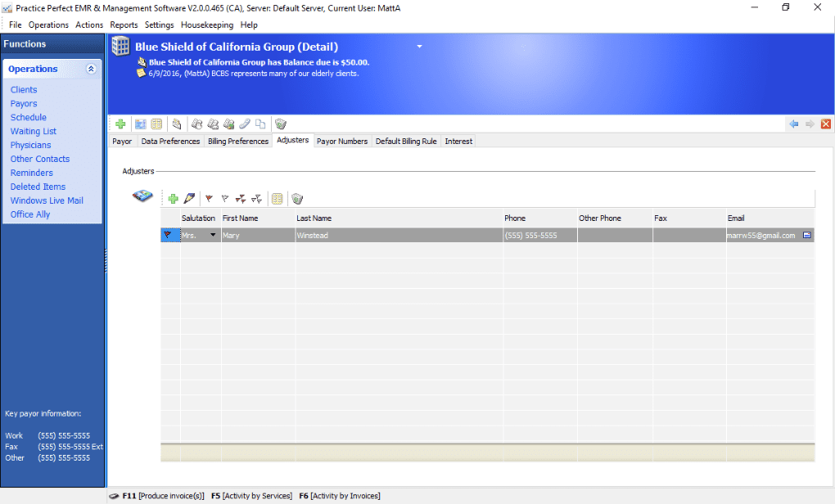Click the pencil edit icon in Adjusters toolbar
Image resolution: width=835 pixels, height=504 pixels.
point(189,199)
